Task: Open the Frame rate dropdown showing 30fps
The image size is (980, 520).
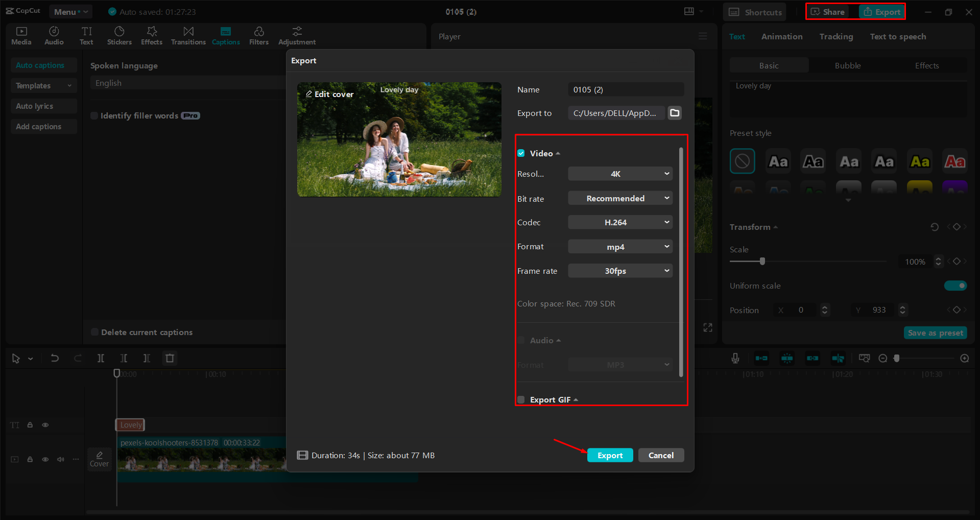Action: point(619,271)
